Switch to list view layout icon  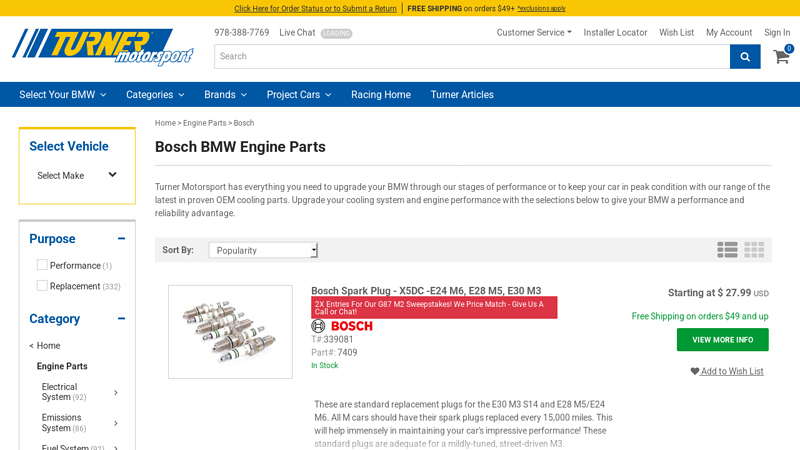click(727, 249)
